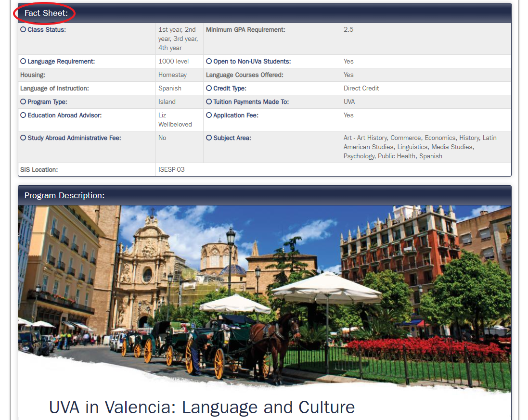This screenshot has width=528, height=420.
Task: Click the info circle beside Credit Type
Action: (x=209, y=88)
